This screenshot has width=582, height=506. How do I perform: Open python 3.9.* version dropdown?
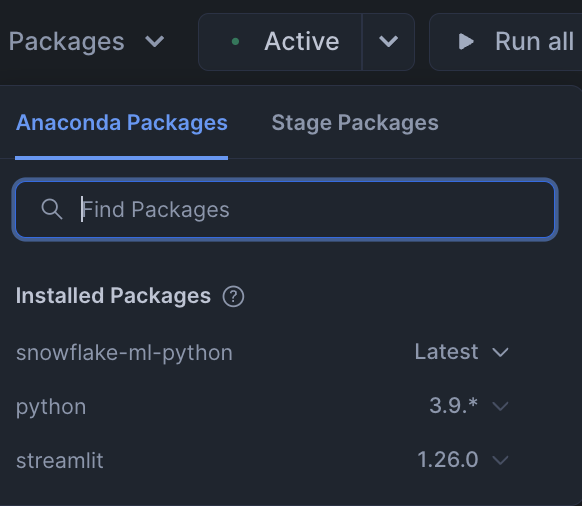[x=468, y=406]
